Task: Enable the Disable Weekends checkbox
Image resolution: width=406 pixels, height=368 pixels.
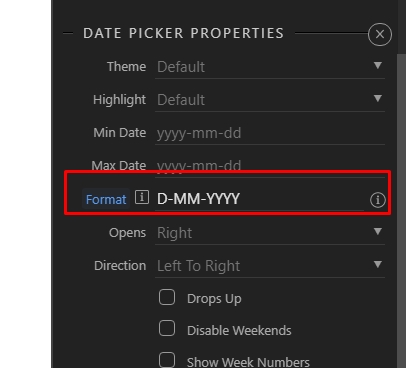Action: click(x=167, y=328)
